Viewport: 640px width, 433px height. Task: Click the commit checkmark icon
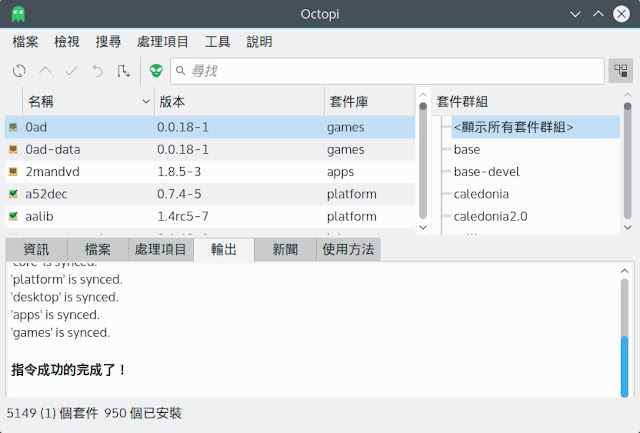click(71, 71)
